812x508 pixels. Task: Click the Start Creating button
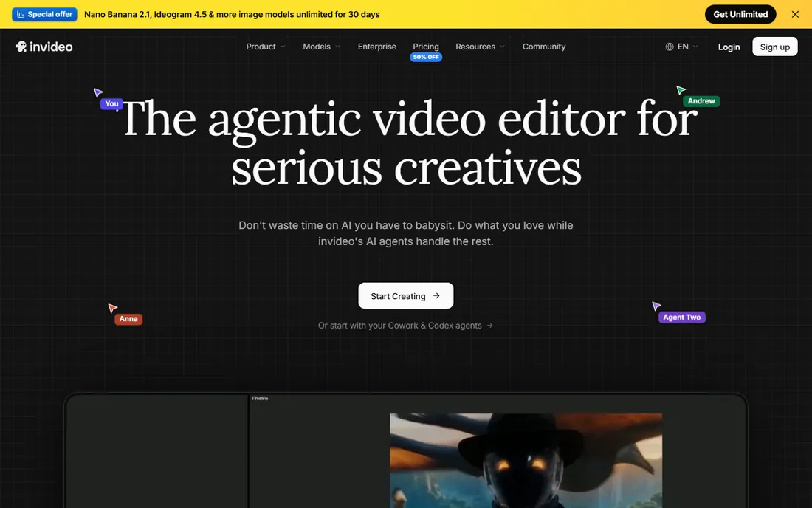tap(405, 295)
